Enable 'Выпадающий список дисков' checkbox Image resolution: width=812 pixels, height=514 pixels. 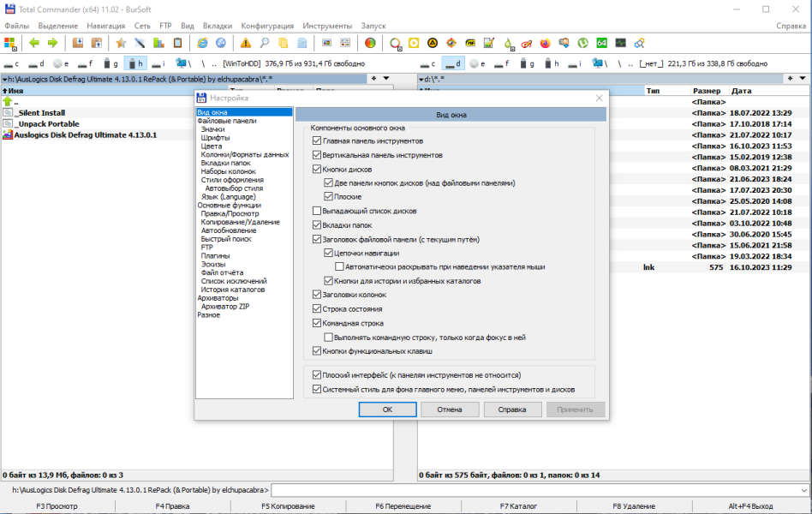click(x=317, y=211)
